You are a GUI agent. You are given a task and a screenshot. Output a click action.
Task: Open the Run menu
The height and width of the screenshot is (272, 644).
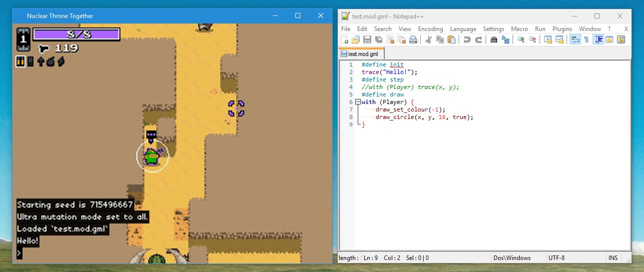[x=540, y=29]
